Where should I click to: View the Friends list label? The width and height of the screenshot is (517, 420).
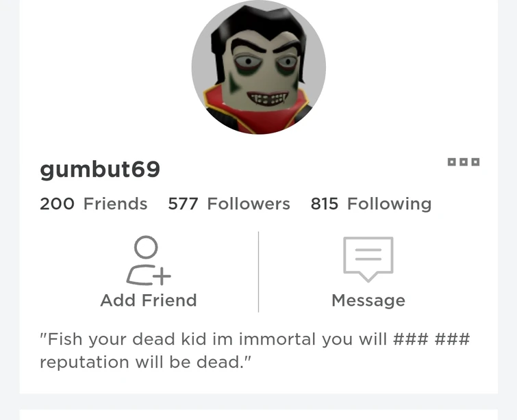(116, 204)
